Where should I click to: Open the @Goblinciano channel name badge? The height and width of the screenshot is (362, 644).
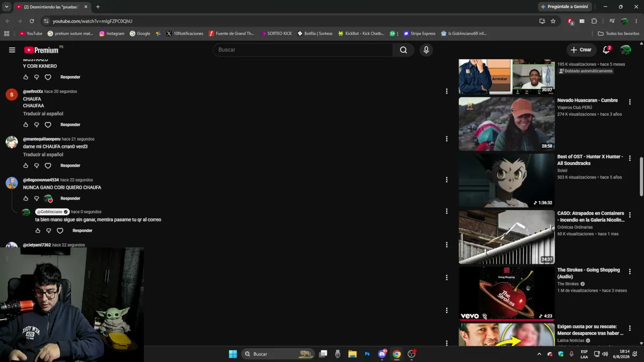[52, 212]
